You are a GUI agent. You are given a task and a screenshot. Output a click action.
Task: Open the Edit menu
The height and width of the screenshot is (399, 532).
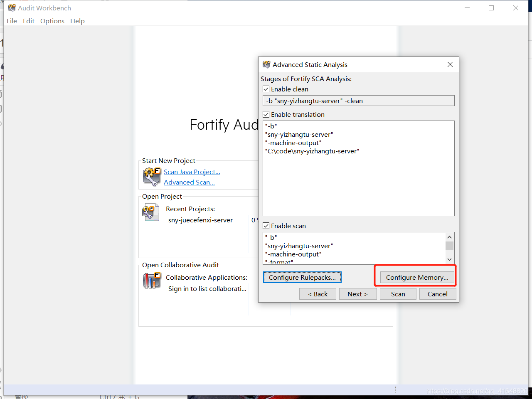pyautogui.click(x=29, y=21)
